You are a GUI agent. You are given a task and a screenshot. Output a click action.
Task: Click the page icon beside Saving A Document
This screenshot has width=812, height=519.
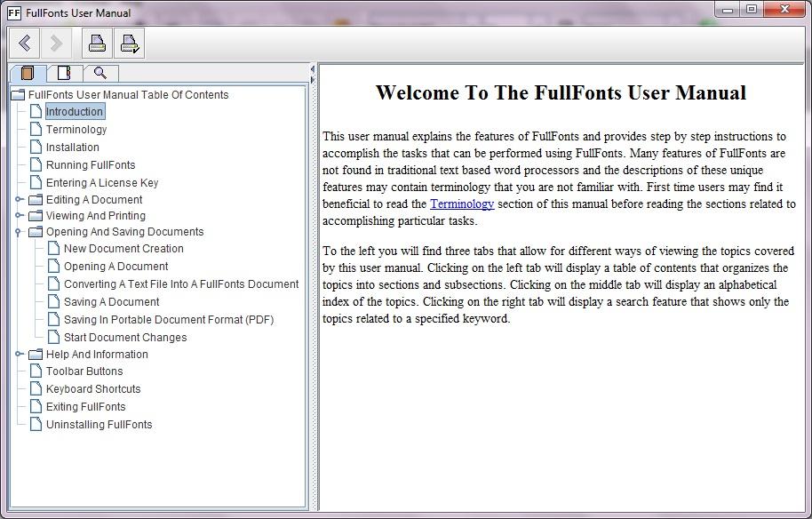pyautogui.click(x=53, y=301)
